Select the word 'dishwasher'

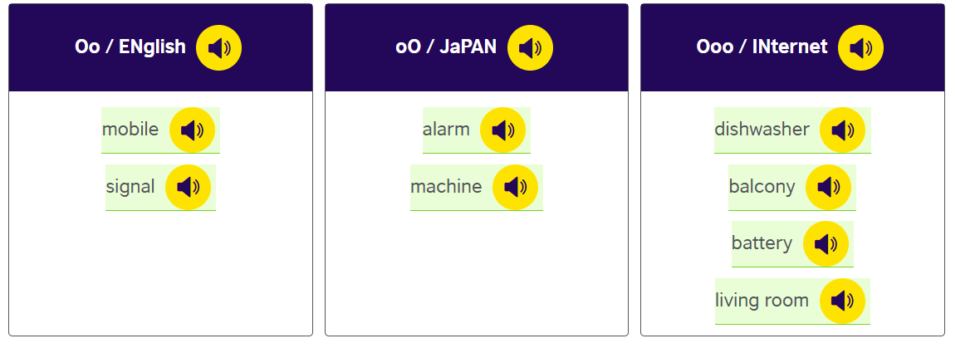tap(762, 130)
